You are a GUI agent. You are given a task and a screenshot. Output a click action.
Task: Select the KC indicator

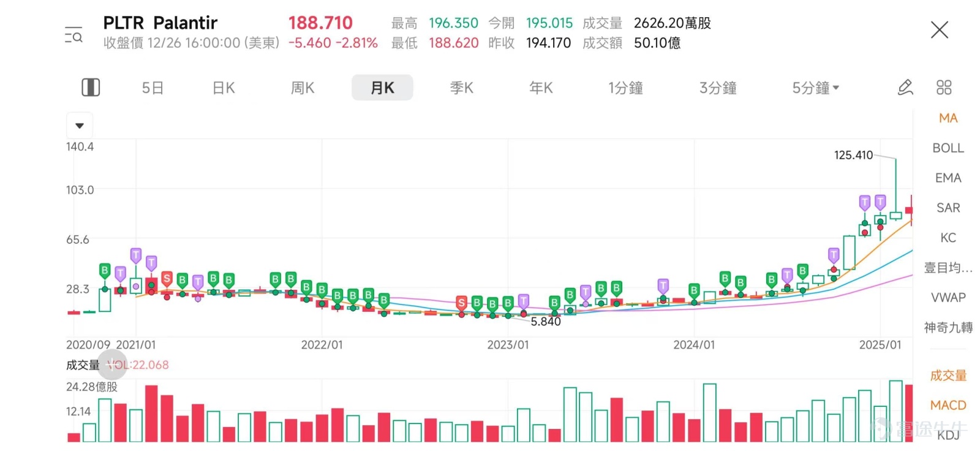[948, 238]
